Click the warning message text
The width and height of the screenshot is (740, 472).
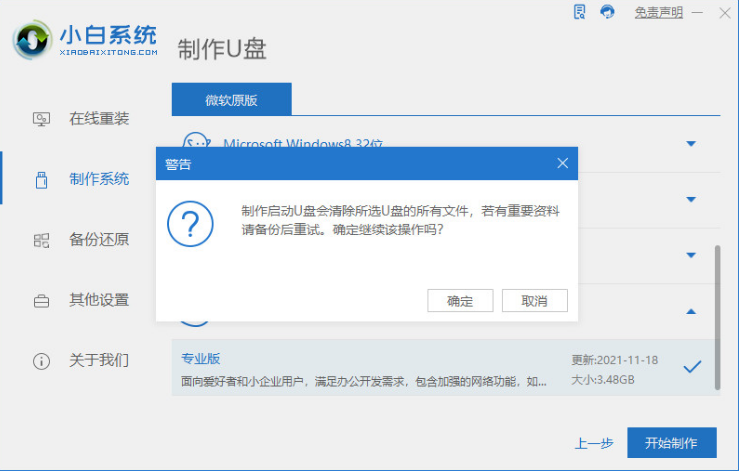click(400, 220)
